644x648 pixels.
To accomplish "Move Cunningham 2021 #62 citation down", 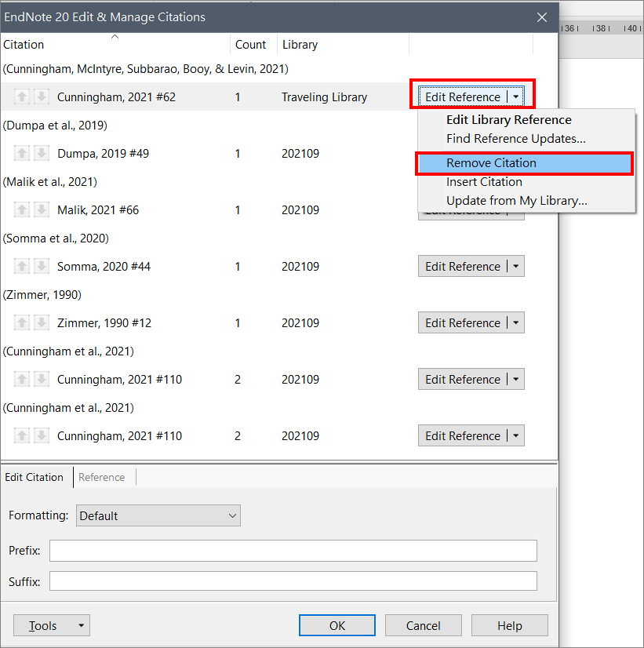I will [42, 96].
